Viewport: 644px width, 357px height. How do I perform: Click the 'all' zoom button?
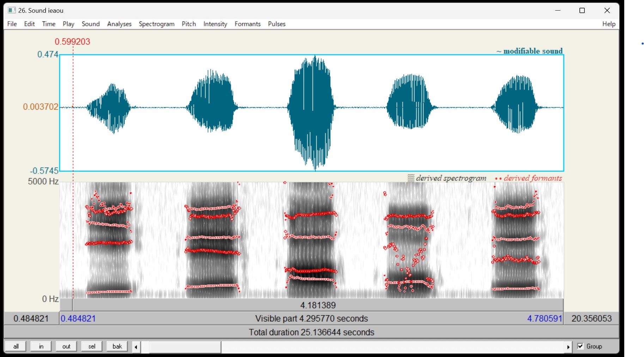16,346
